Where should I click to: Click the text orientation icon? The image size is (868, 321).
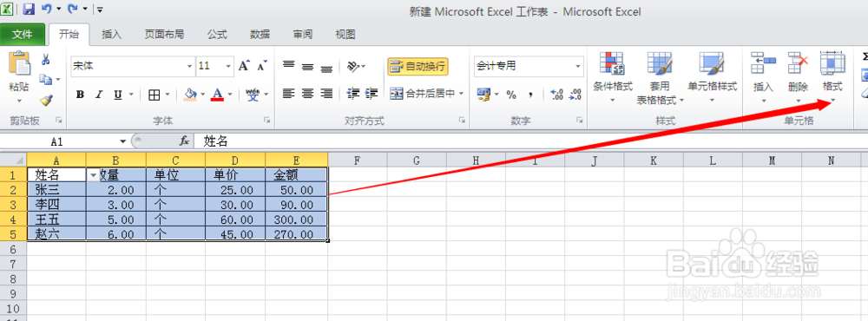pos(353,67)
